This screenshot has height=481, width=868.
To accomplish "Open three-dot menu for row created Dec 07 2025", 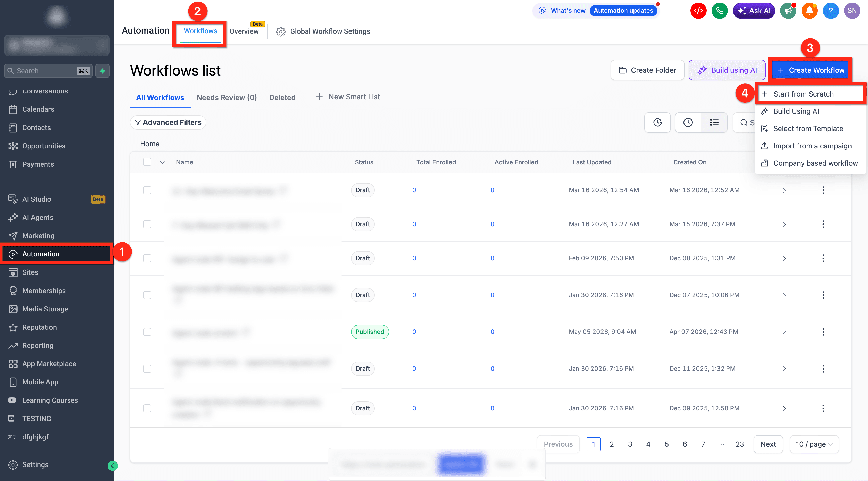I will click(823, 295).
